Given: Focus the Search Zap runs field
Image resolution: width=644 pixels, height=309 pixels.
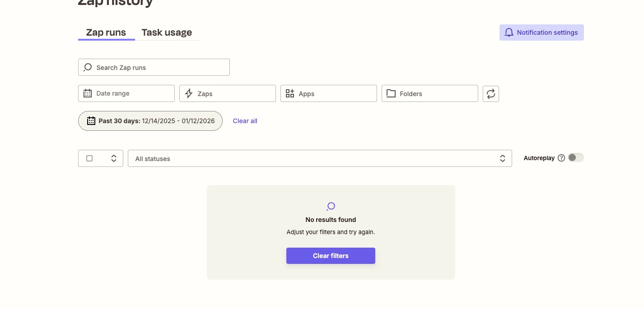Looking at the screenshot, I should point(154,67).
